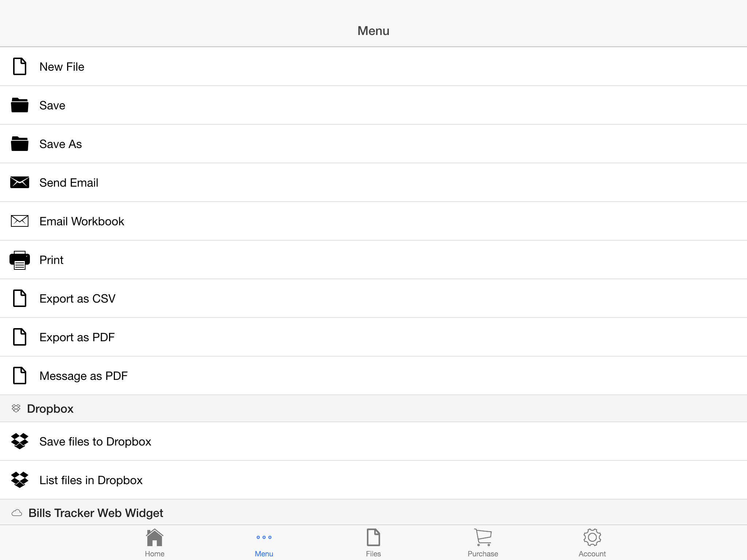Choose Print from the menu list

373,260
